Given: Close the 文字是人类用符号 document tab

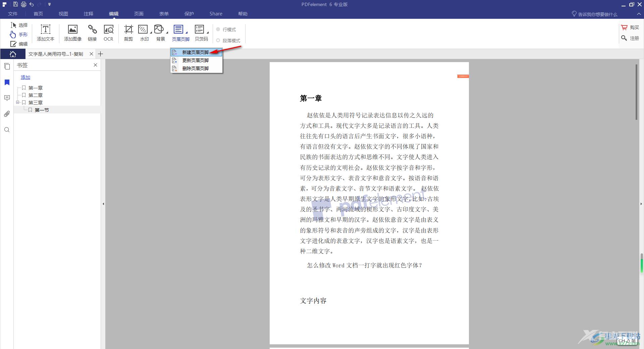Looking at the screenshot, I should pyautogui.click(x=91, y=54).
